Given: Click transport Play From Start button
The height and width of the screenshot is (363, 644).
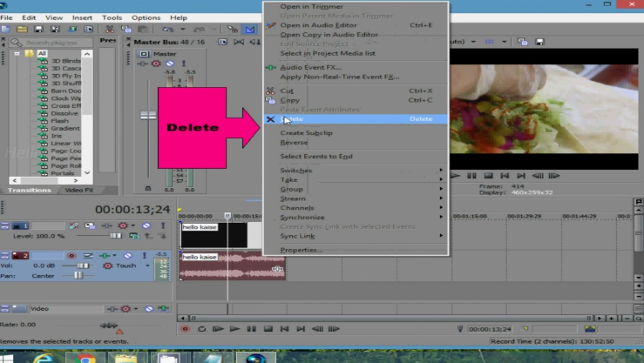Looking at the screenshot, I should click(x=218, y=329).
